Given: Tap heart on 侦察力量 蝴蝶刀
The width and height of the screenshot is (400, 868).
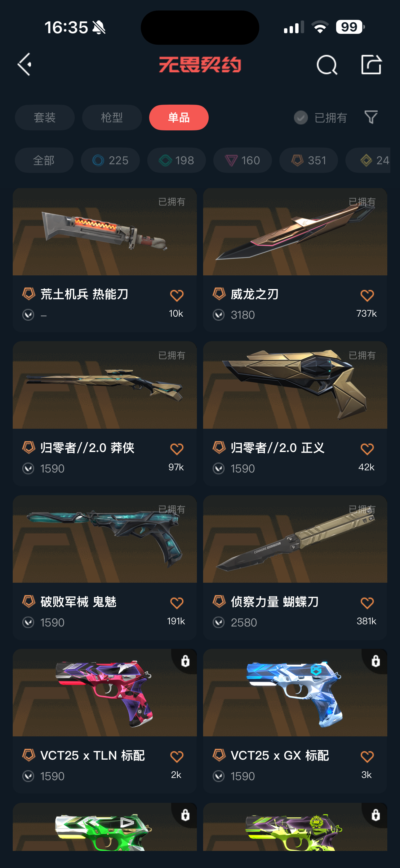Looking at the screenshot, I should [x=367, y=603].
